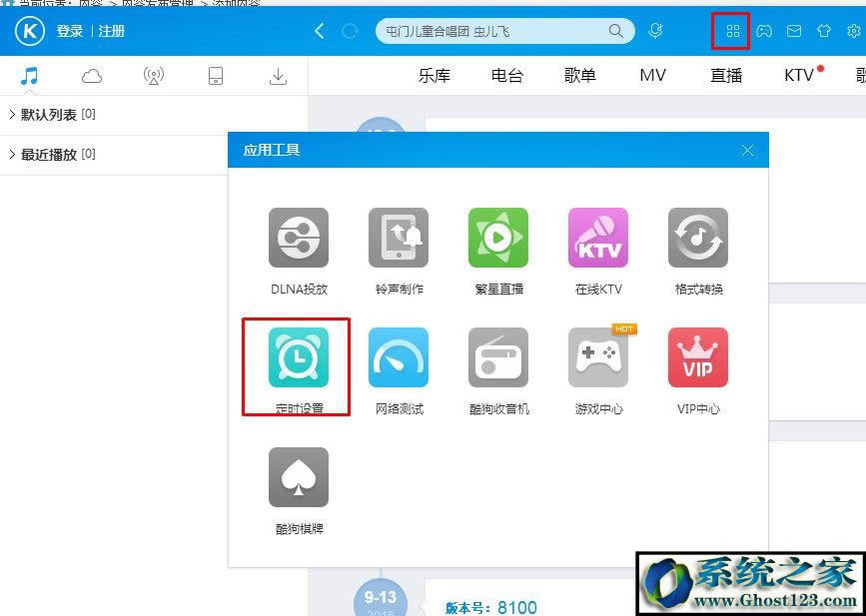Select the KTV tab
Screen dimensions: 866x616
(x=800, y=75)
